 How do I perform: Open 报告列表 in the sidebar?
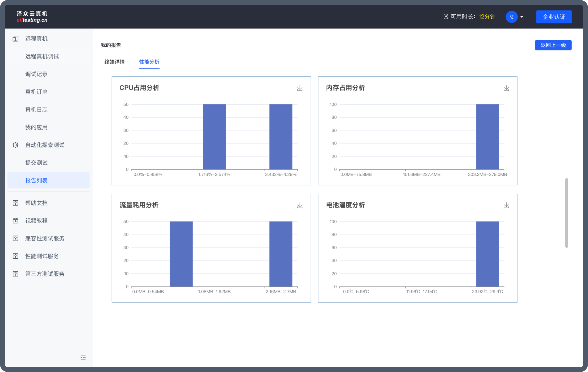[36, 180]
